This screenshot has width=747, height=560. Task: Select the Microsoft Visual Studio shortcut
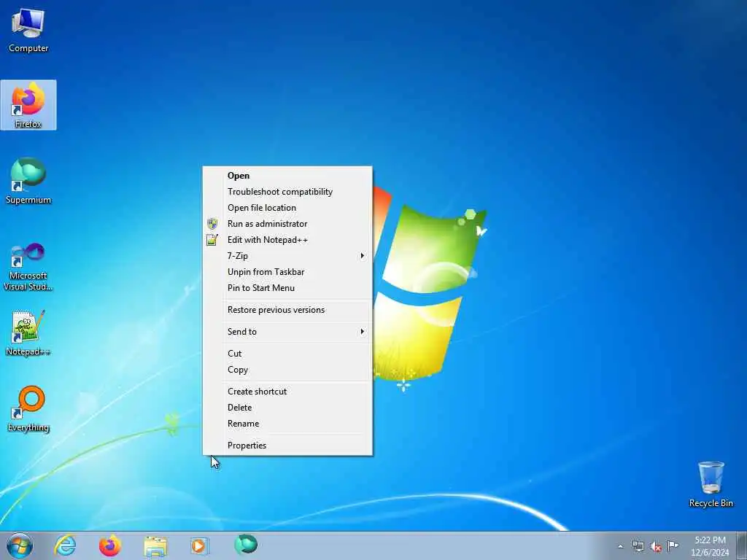coord(28,267)
